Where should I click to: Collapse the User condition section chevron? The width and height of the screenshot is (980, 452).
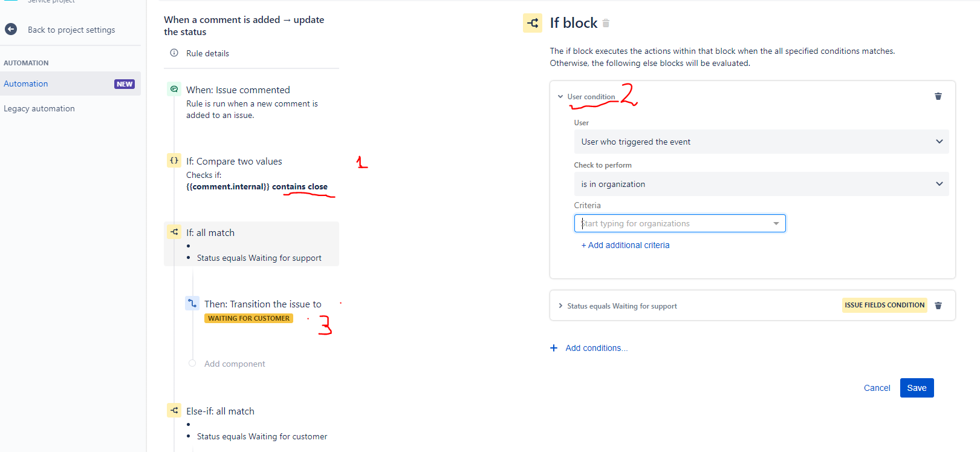tap(560, 96)
